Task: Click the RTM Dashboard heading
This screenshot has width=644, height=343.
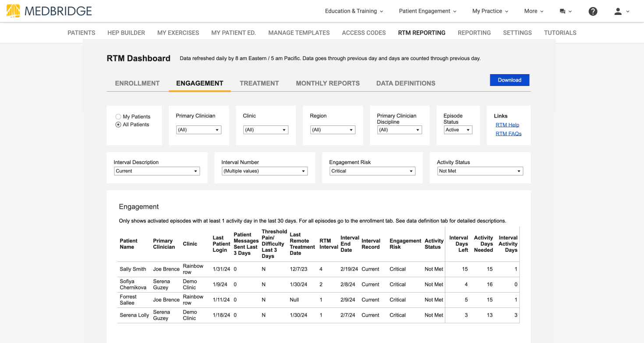Action: pyautogui.click(x=138, y=58)
